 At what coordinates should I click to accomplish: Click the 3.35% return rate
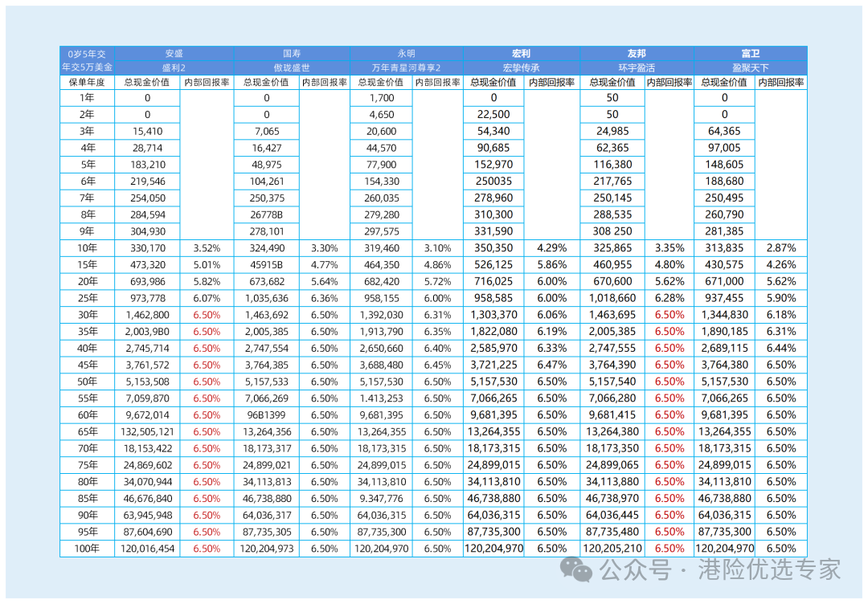click(669, 248)
